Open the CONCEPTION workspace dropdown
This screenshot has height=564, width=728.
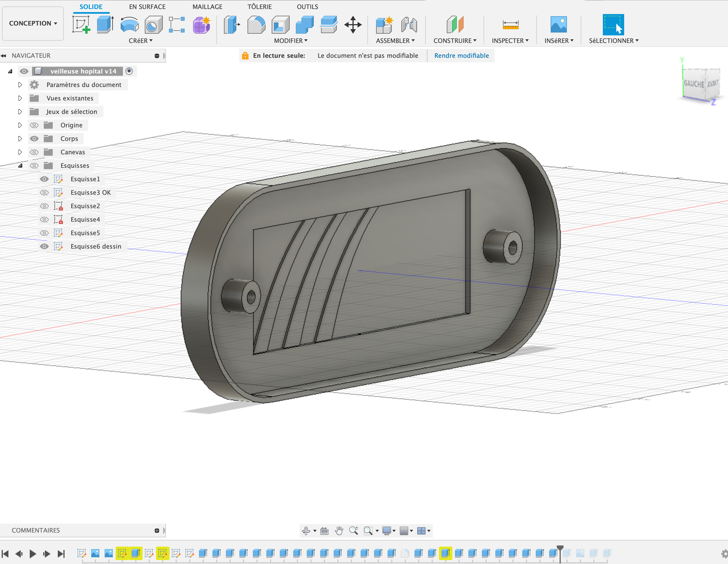[x=33, y=23]
